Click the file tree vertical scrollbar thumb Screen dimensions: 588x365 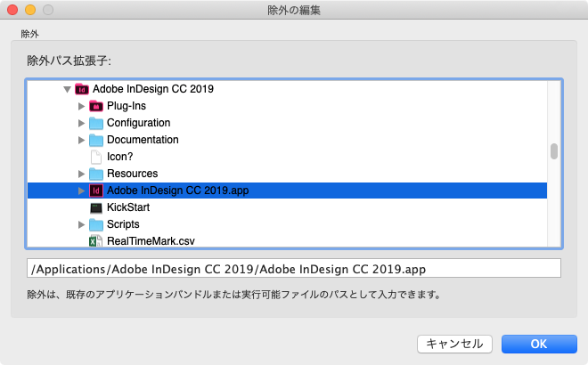554,151
